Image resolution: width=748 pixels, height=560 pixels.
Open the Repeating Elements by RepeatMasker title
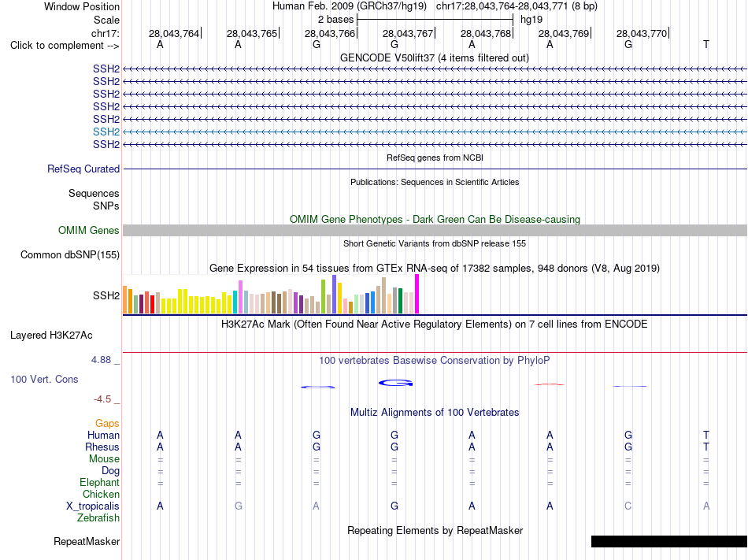tap(435, 530)
